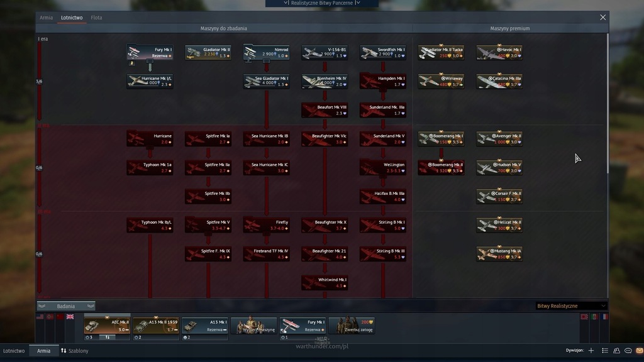The image size is (644, 362).
Task: Click Zwerbuj załogę to recruit a crew
Action: 352,325
